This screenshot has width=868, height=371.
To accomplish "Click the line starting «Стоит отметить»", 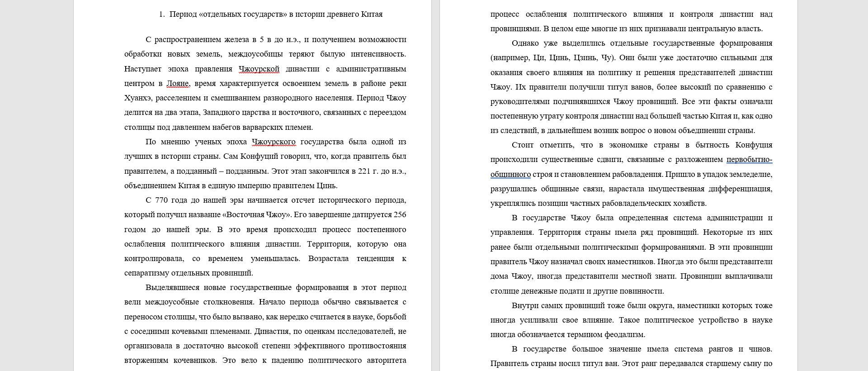I will click(x=642, y=145).
